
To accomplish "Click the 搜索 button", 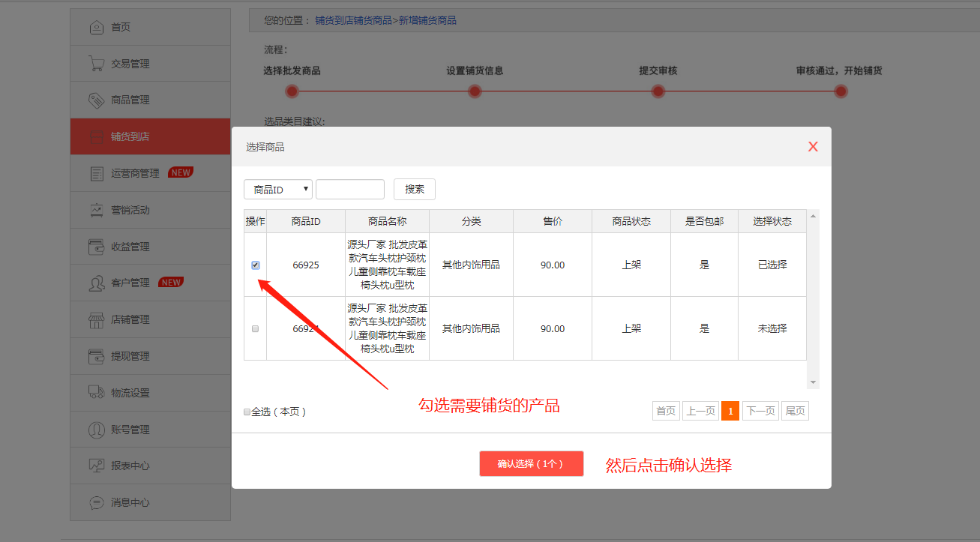I will (x=415, y=189).
